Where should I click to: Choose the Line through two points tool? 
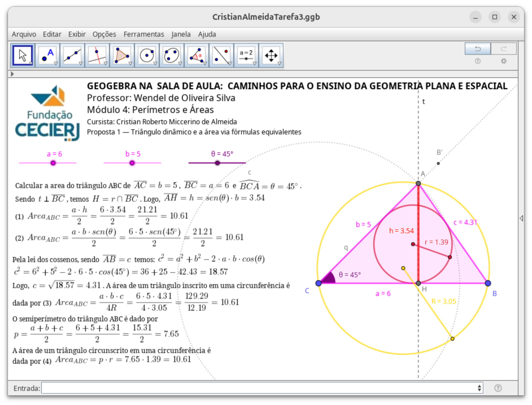tap(72, 55)
